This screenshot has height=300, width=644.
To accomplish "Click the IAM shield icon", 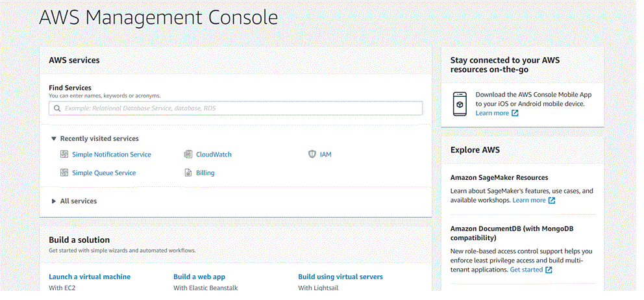I will pyautogui.click(x=312, y=155).
